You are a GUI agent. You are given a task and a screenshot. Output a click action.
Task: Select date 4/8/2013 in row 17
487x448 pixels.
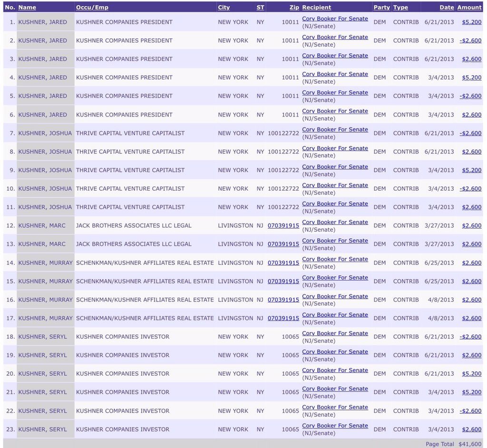coord(441,318)
